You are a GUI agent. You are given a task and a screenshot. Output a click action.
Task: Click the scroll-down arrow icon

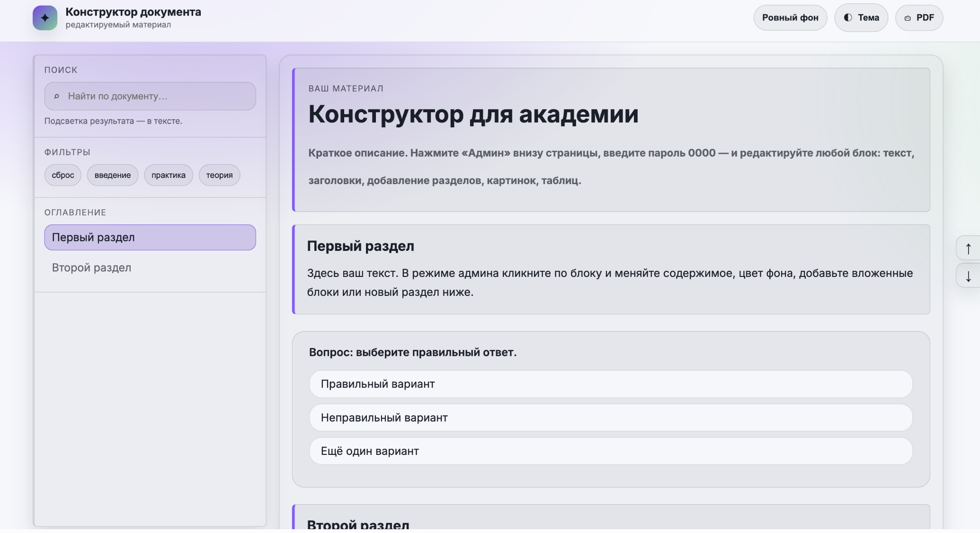[968, 276]
